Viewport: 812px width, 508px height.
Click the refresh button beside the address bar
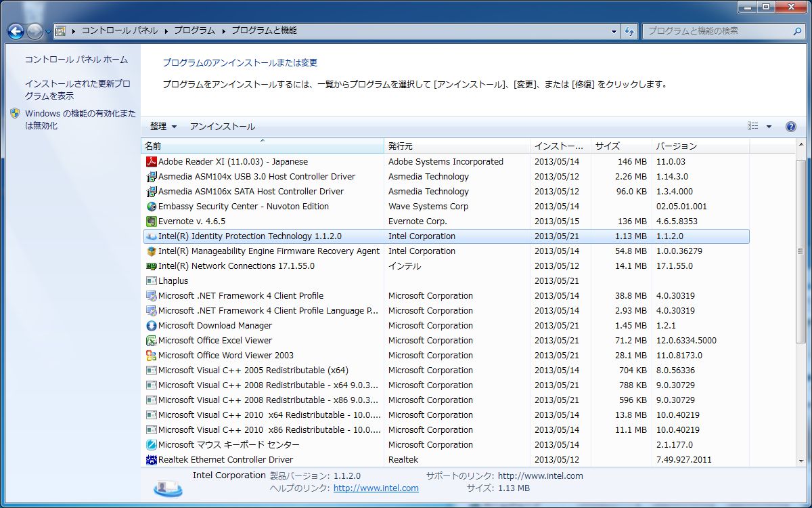(x=629, y=31)
